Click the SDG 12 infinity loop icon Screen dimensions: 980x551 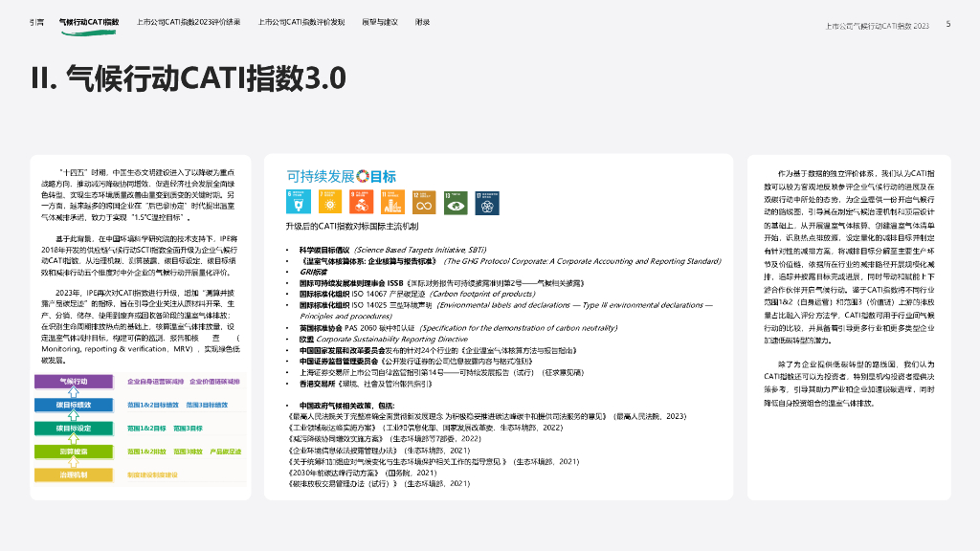point(423,201)
